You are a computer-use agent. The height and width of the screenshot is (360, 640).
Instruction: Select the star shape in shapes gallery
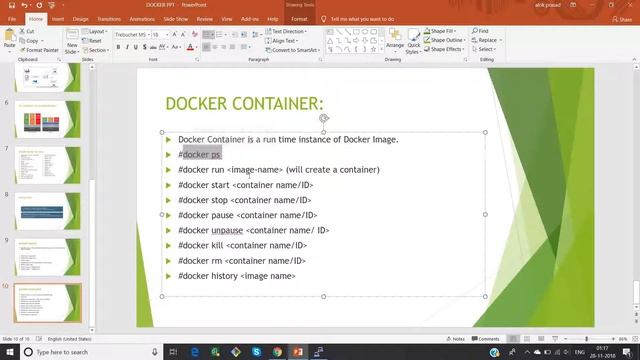(x=373, y=49)
